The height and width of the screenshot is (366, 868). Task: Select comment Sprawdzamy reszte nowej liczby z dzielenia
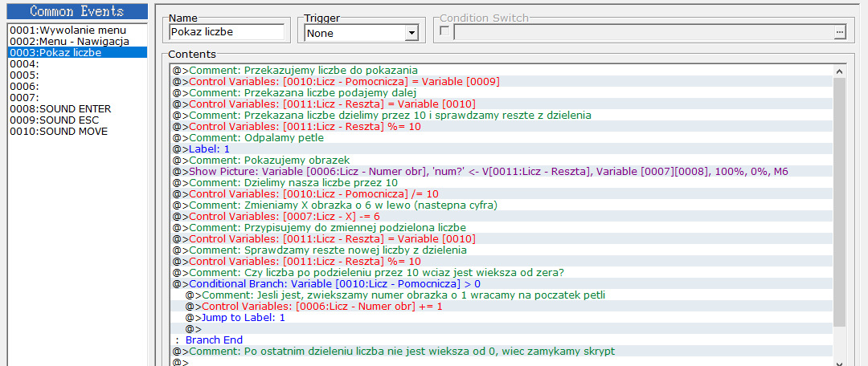click(x=501, y=250)
